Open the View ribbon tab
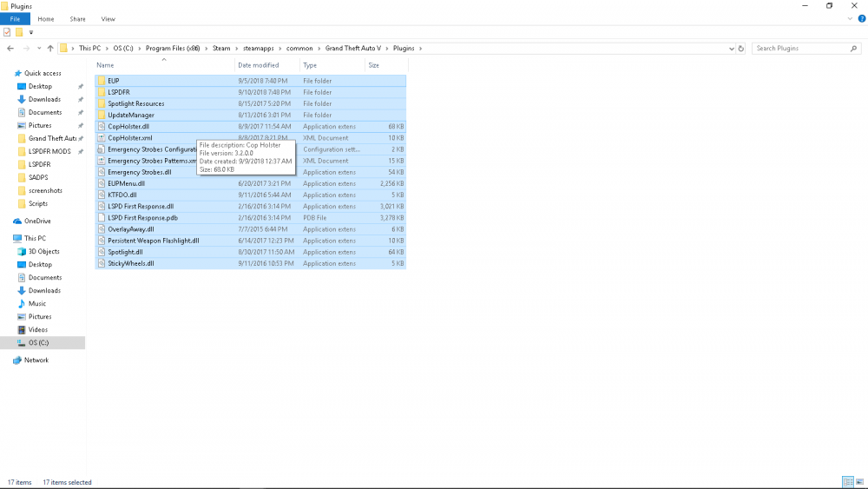868x489 pixels. pos(108,19)
